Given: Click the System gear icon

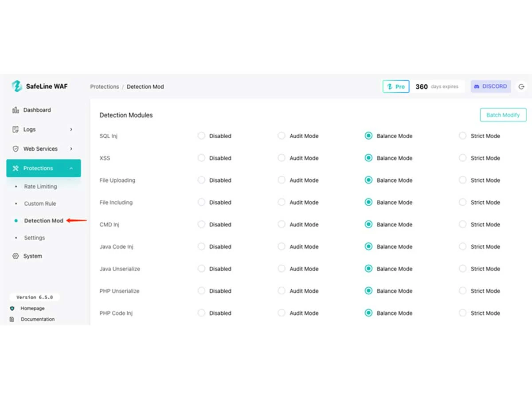Looking at the screenshot, I should [16, 256].
